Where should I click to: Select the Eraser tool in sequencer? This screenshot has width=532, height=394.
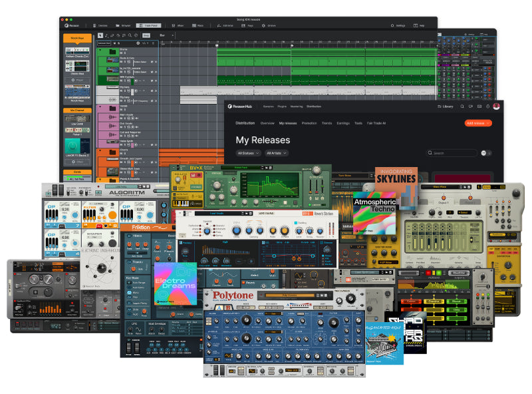pos(112,35)
